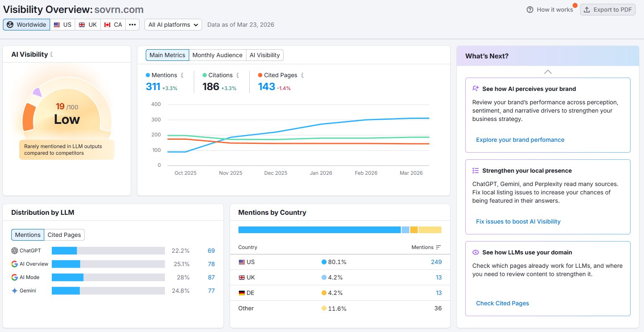Click the AI Visibility info icon

[x=51, y=55]
